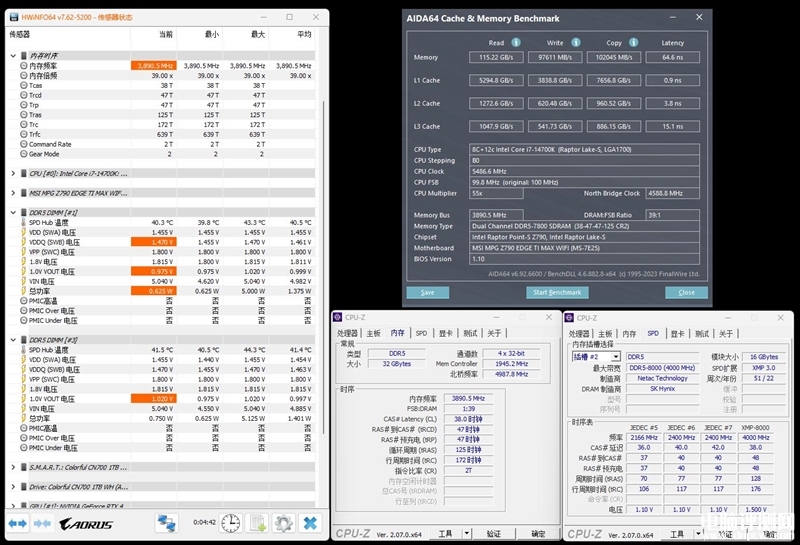Open the 插槽 #2 slot dropdown in CPU-Z

coord(616,357)
